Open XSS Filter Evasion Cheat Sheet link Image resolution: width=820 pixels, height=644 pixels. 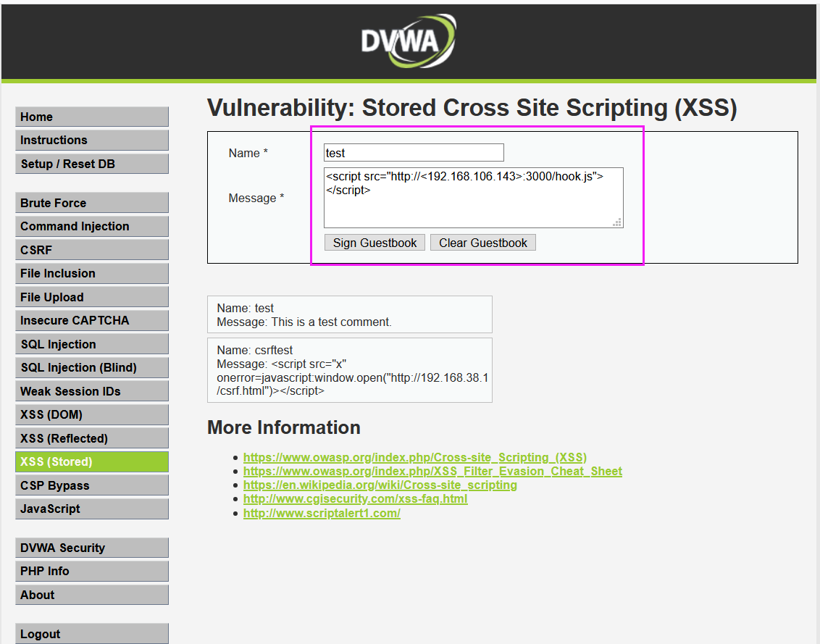(432, 472)
